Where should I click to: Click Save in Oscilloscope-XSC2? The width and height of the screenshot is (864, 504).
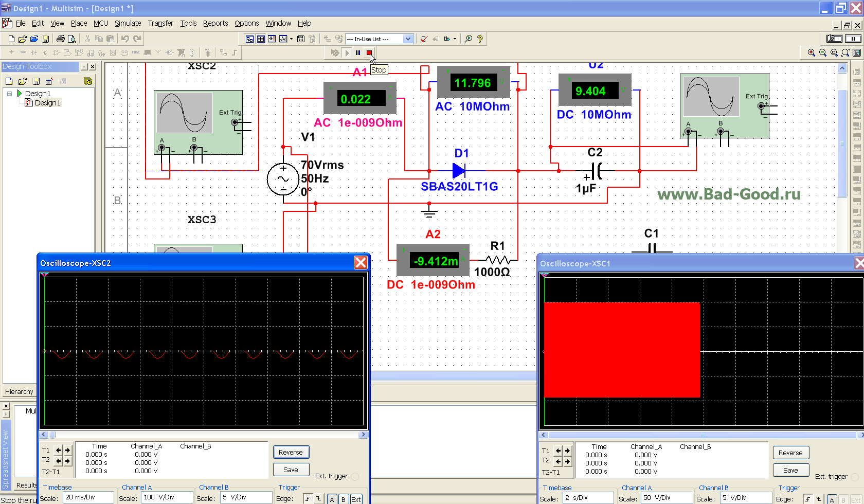click(291, 470)
